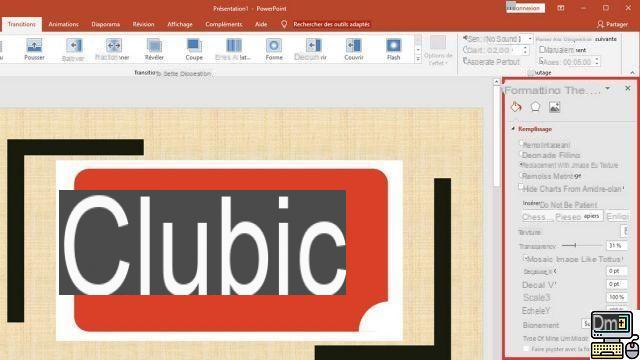
Task: Collapse the ribbon with the chevron arrow
Action: pos(632,73)
